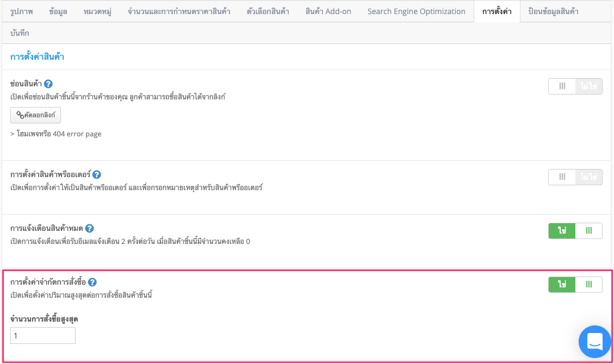Toggle the สินค้าพรีออเดอร์ switch
614x364 pixels.
coord(575,177)
